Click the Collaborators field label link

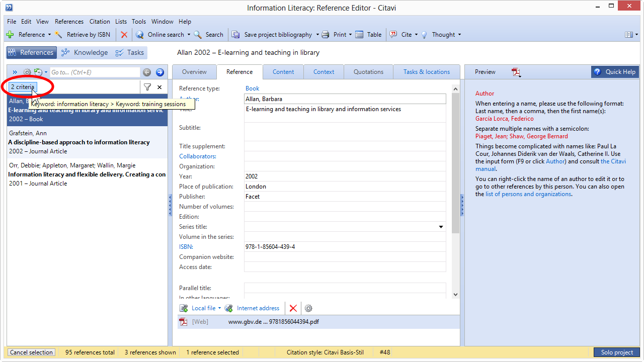198,156
